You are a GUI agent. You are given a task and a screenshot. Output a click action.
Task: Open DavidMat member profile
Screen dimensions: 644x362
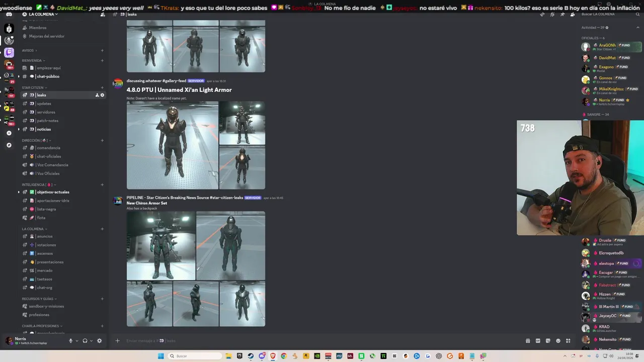click(x=607, y=58)
